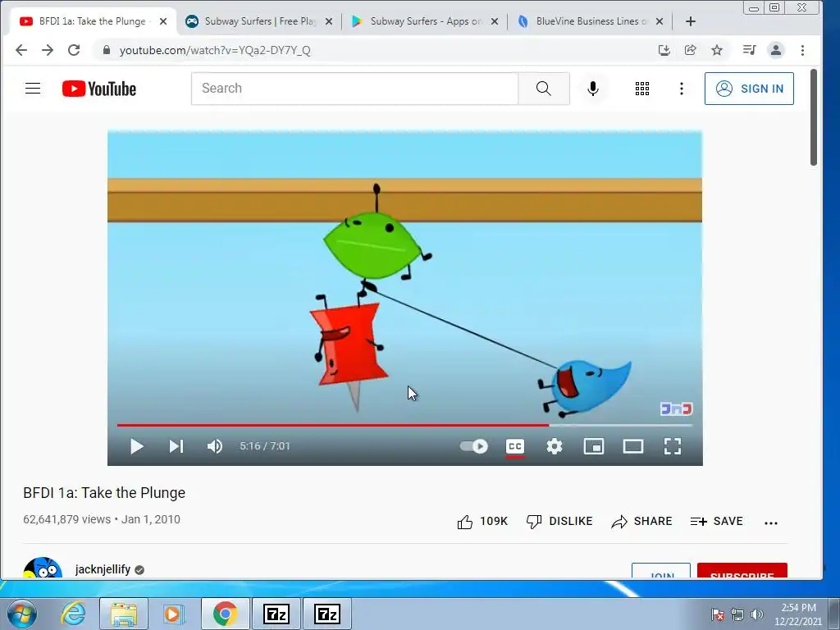Launch Internet Explorer from taskbar

73,614
